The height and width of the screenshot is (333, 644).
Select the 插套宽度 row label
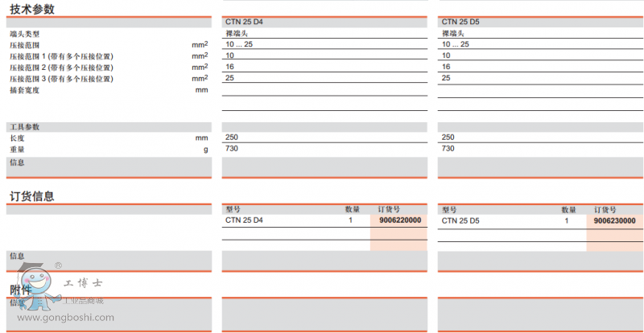click(24, 90)
